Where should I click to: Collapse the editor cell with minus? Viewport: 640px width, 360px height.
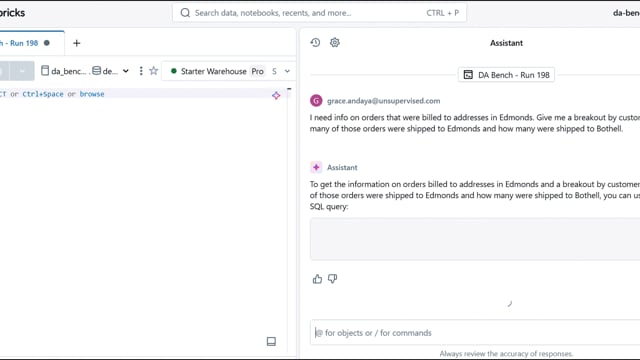(x=289, y=89)
